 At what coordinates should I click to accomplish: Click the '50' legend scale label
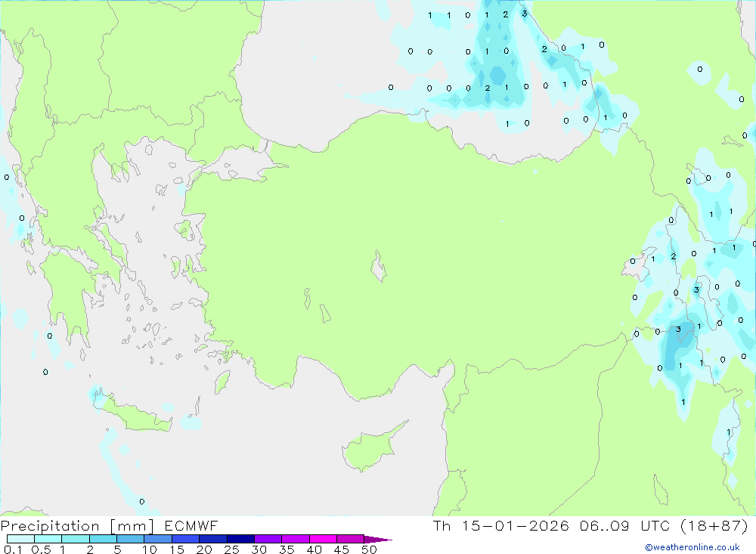coord(370,549)
